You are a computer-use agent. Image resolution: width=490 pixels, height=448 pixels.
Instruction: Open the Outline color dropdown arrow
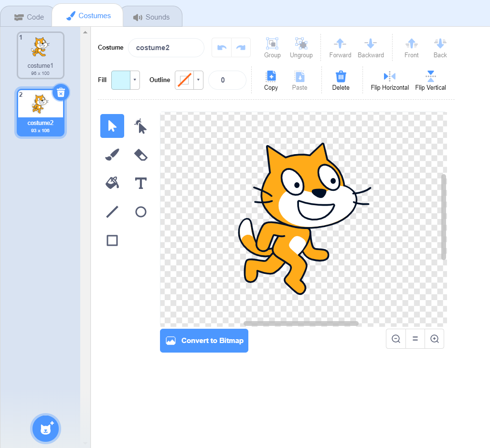[x=198, y=80]
